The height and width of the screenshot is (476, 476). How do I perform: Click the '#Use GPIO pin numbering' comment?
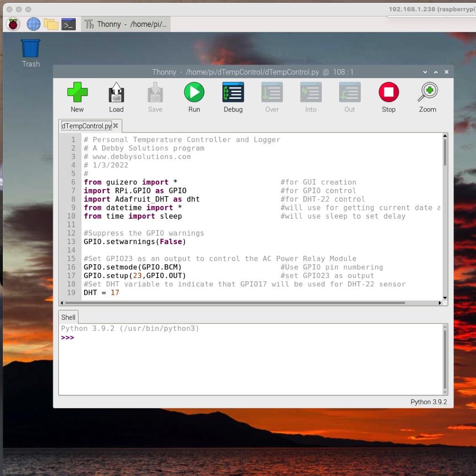332,267
